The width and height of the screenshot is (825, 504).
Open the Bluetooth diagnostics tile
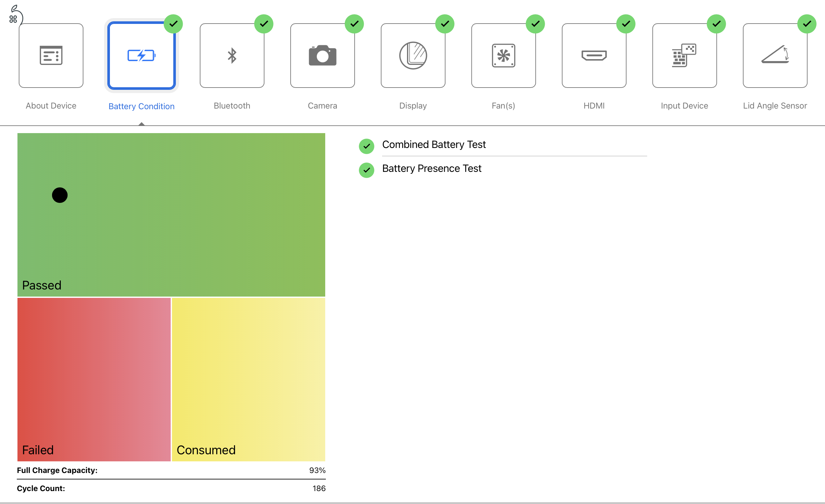point(232,56)
